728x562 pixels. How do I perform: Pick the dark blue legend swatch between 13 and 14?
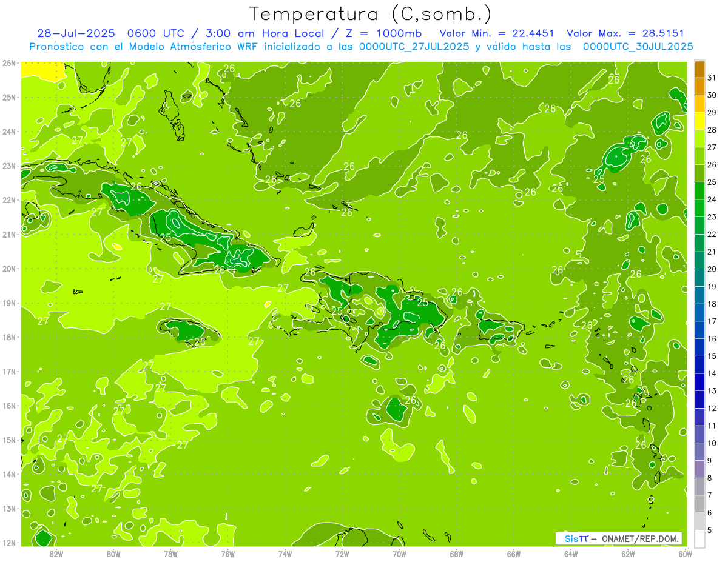(699, 382)
